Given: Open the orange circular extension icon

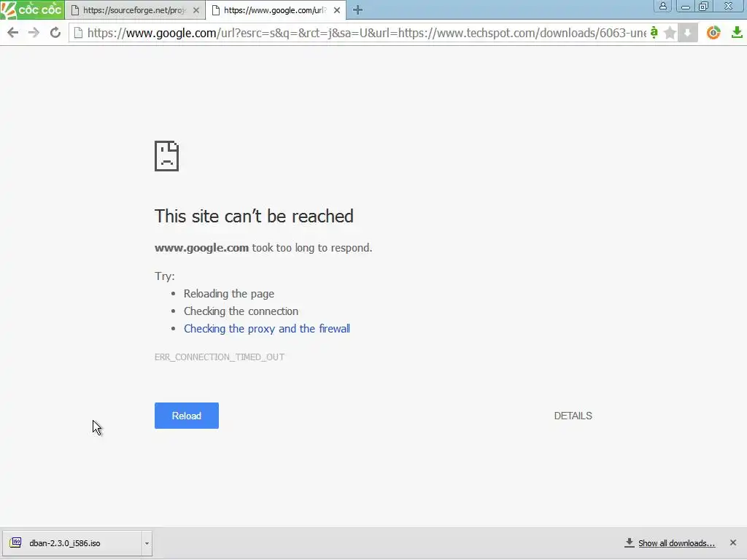Looking at the screenshot, I should tap(713, 32).
